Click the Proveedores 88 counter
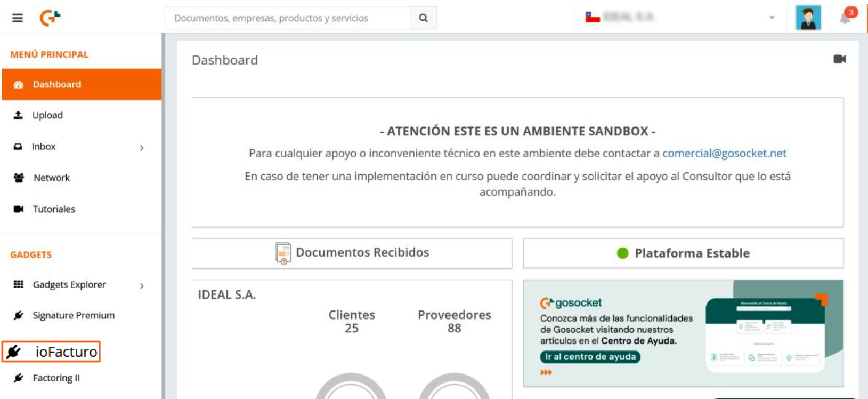This screenshot has height=399, width=868. [x=455, y=322]
